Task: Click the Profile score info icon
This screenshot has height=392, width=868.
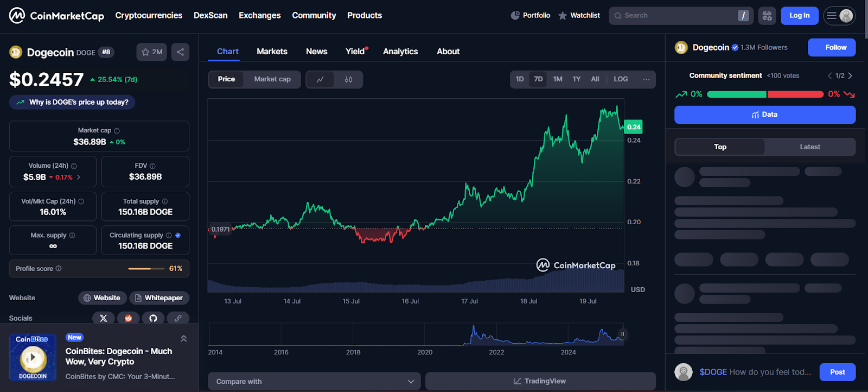Action: 59,268
